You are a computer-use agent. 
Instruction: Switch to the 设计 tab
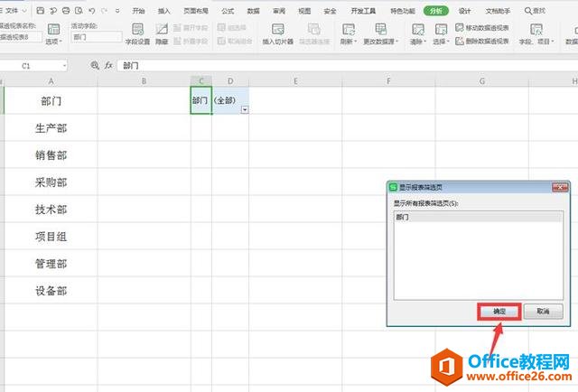pos(464,11)
